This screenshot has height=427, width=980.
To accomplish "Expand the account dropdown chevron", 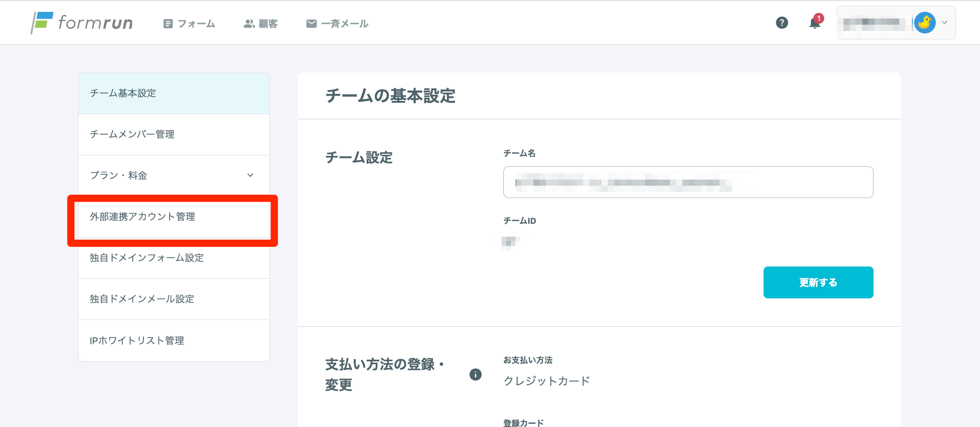I will point(945,23).
